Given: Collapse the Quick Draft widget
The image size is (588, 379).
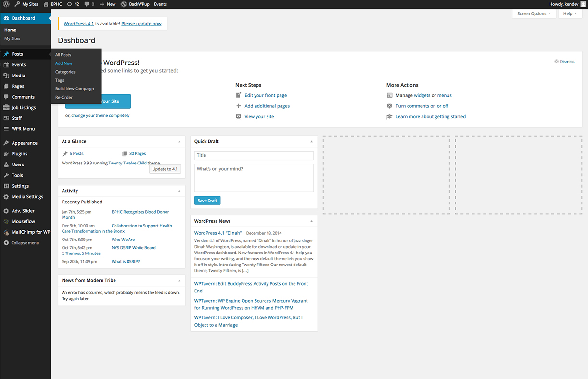Looking at the screenshot, I should tap(311, 142).
